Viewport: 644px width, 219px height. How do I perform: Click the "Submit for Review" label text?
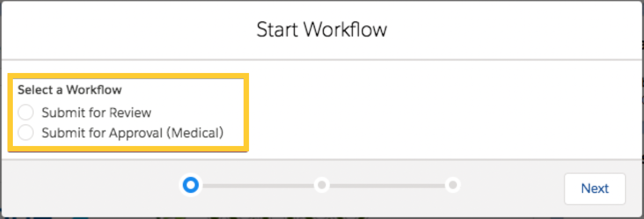coord(97,113)
